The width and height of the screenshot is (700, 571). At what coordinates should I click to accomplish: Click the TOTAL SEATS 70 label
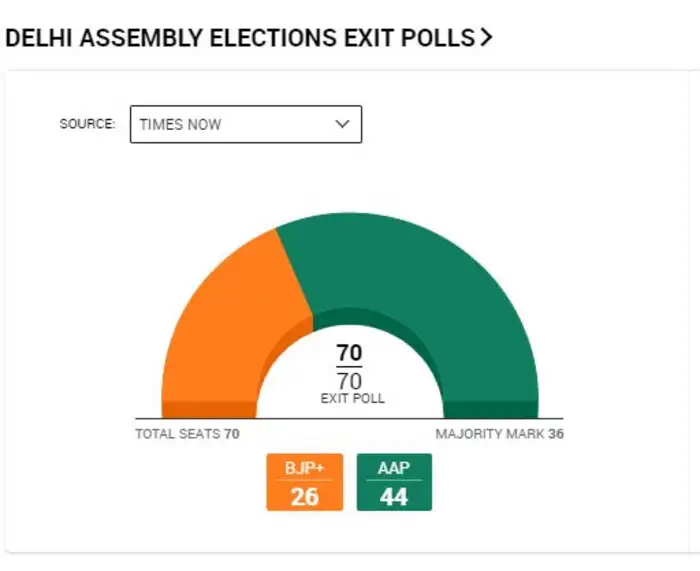point(187,435)
